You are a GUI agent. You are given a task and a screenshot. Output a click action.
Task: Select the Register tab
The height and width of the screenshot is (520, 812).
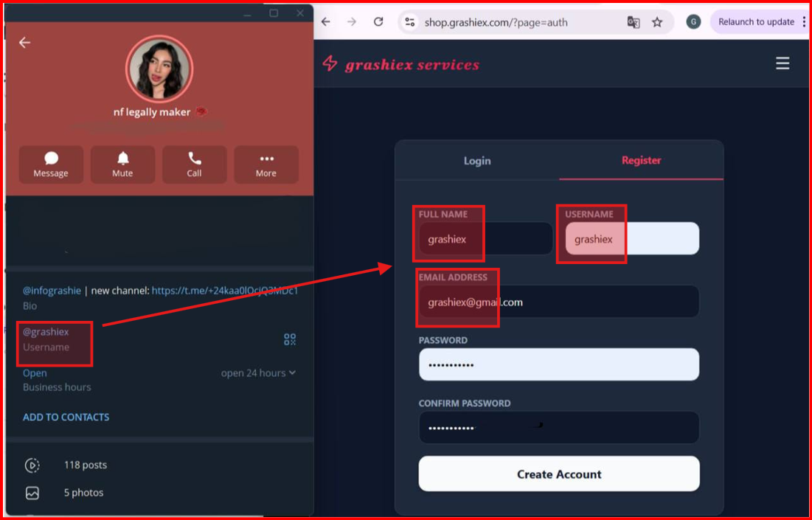641,160
